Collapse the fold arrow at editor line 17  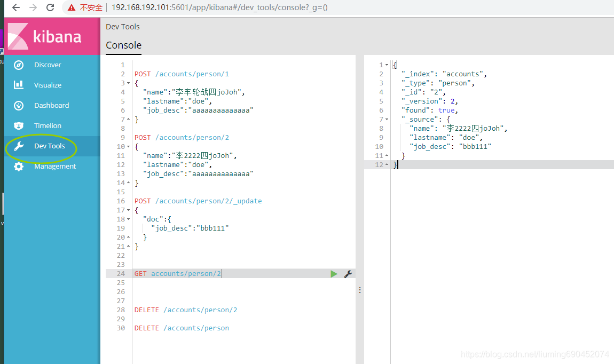coord(128,210)
